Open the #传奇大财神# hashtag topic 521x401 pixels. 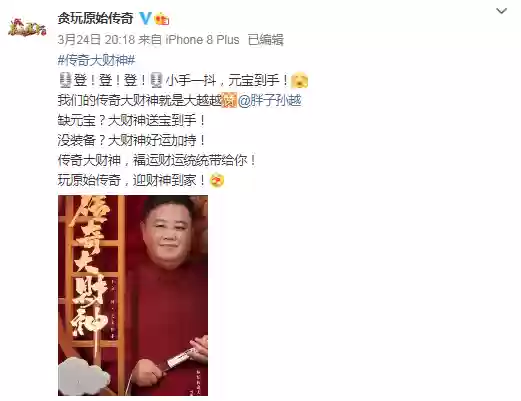(x=96, y=60)
